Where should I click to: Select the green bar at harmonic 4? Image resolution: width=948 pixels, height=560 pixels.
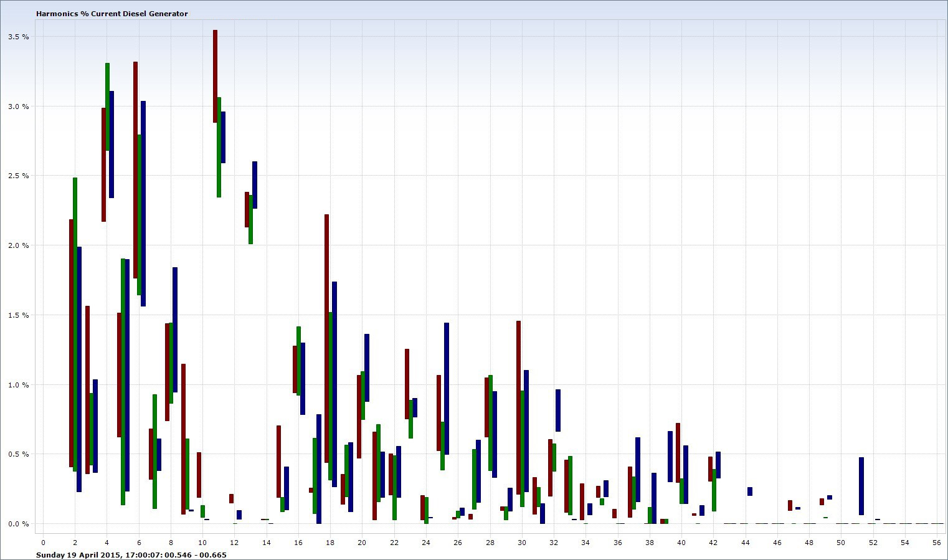(x=107, y=107)
